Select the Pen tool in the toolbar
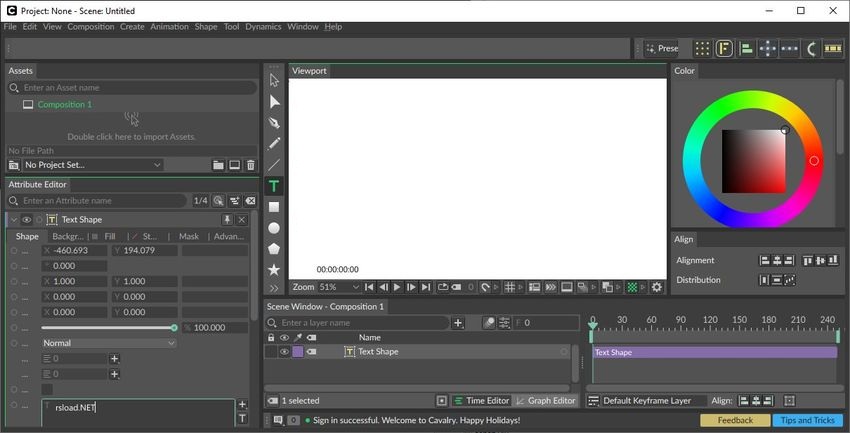 (x=274, y=122)
